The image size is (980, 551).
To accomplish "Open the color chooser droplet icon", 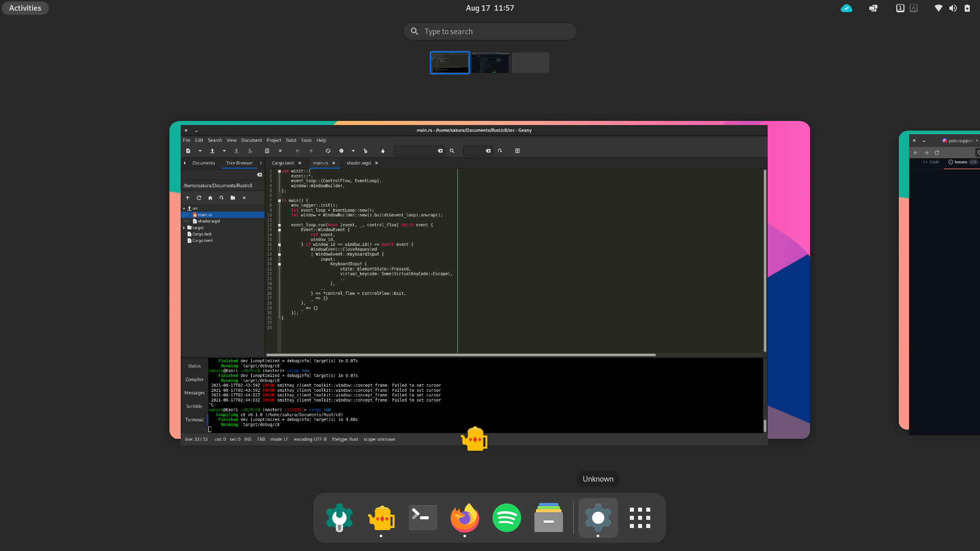I will coord(383,151).
